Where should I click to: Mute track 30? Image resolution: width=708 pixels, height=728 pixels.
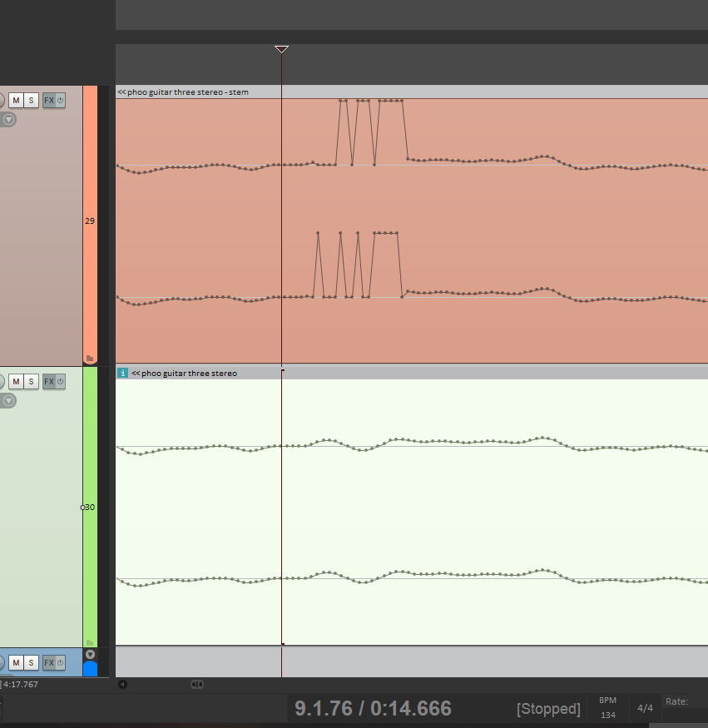15,382
